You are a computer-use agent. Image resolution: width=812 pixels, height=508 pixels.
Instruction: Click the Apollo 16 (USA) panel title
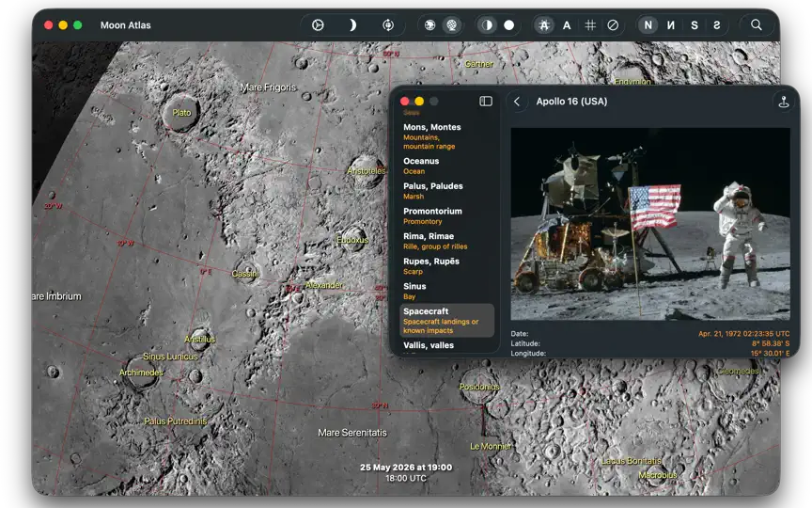(571, 102)
